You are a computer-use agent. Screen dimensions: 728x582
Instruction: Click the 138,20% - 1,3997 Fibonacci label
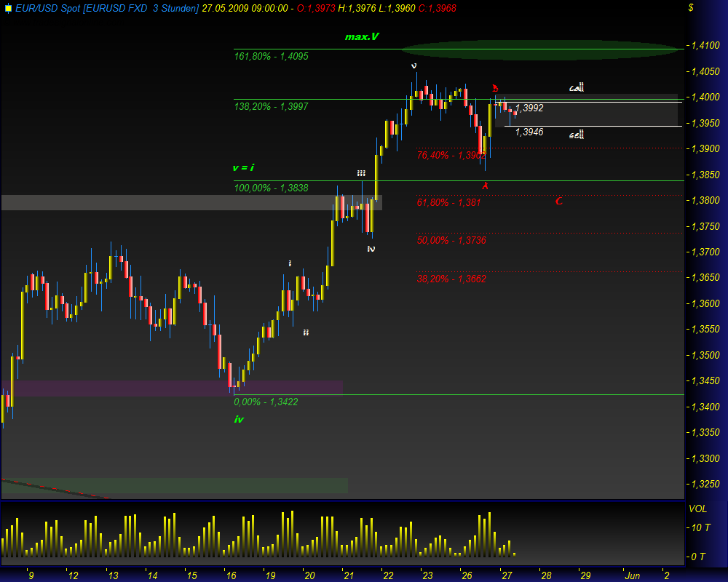(271, 106)
